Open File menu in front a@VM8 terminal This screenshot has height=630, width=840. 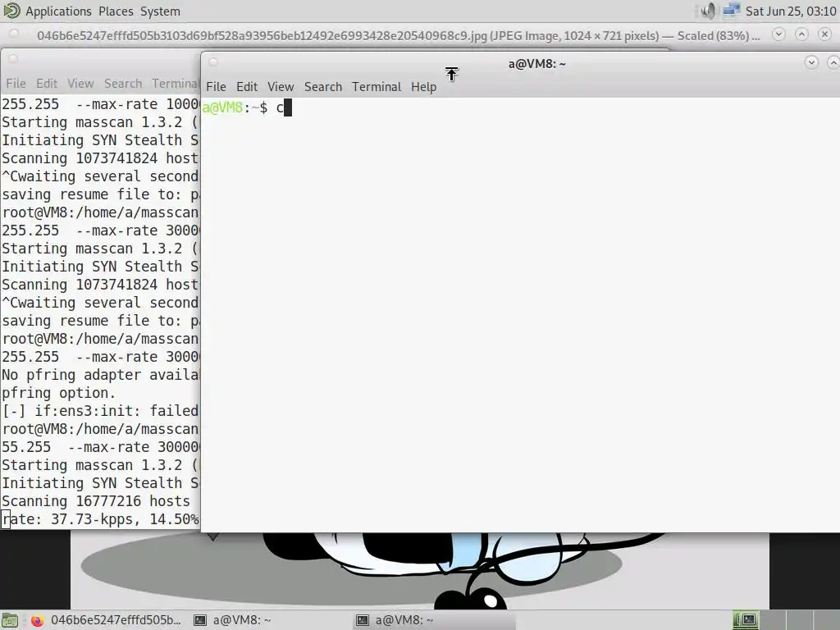click(x=216, y=87)
